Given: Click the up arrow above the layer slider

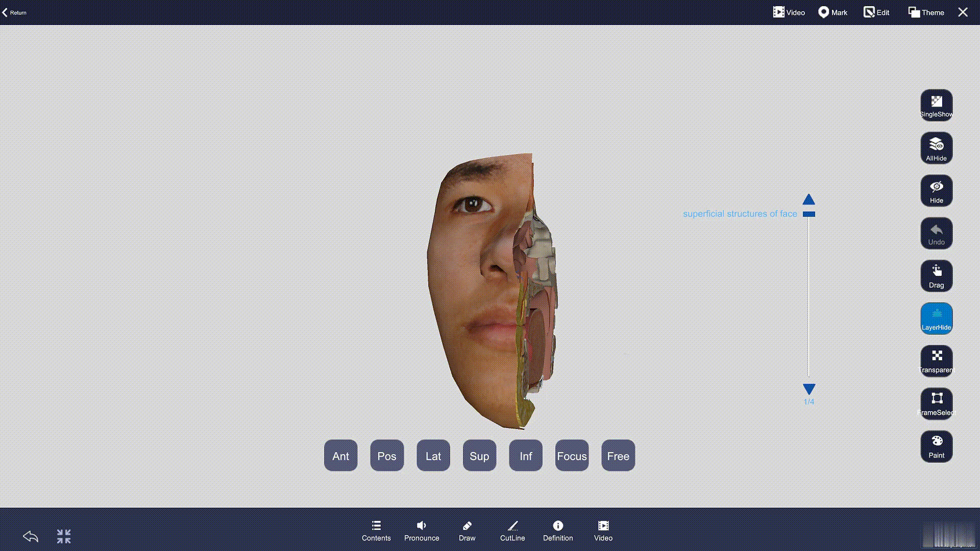Looking at the screenshot, I should 808,199.
